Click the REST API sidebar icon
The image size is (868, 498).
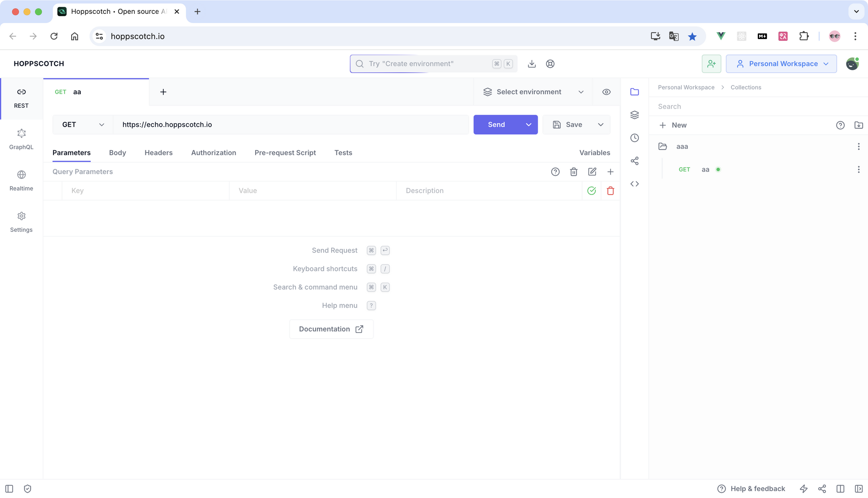coord(21,98)
